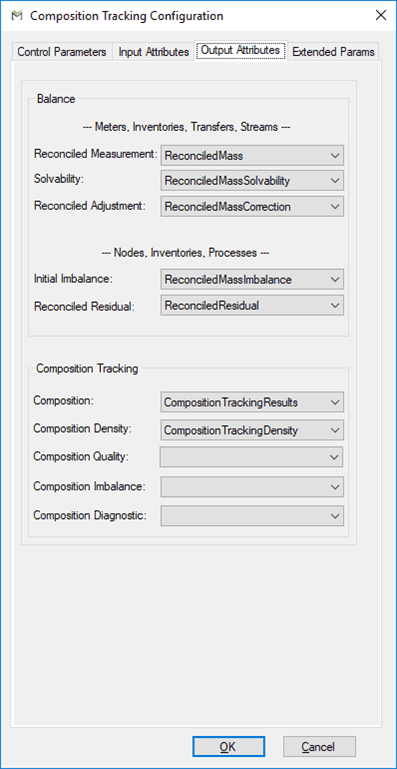
Task: Click the Composition Density label
Action: coord(83,428)
